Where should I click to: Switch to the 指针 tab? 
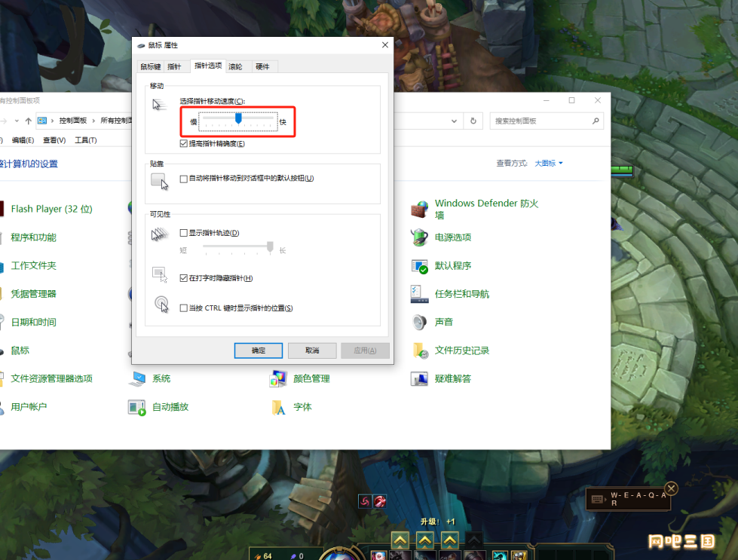pyautogui.click(x=174, y=67)
